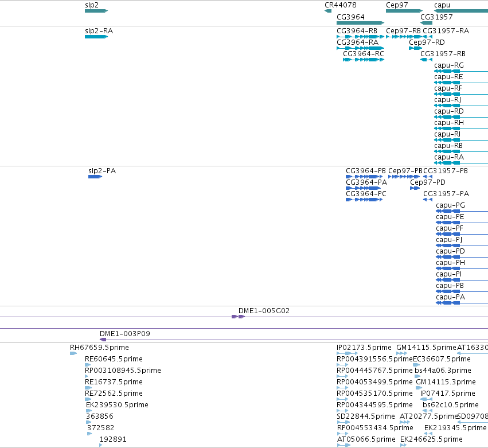Image resolution: width=488 pixels, height=448 pixels.
Task: Select EST label AT20277.5prime
Action: [428, 416]
